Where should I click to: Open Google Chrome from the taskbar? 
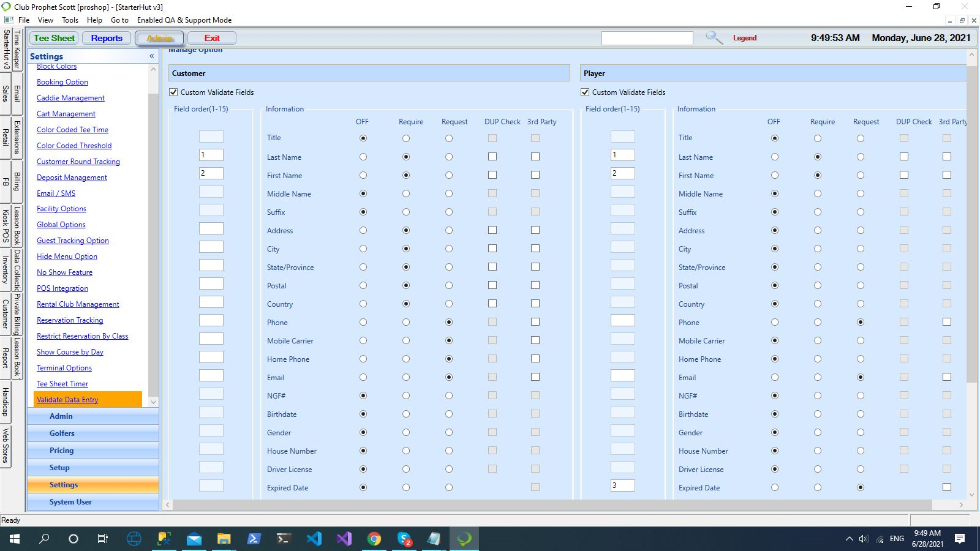(374, 539)
